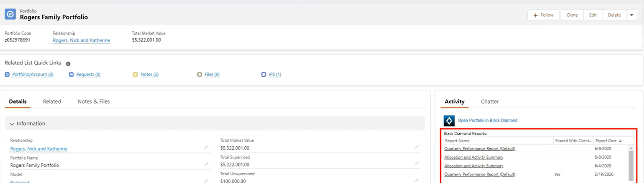Open Notes (2) quick link
Viewport: 644px width, 183px height.
[x=149, y=75]
